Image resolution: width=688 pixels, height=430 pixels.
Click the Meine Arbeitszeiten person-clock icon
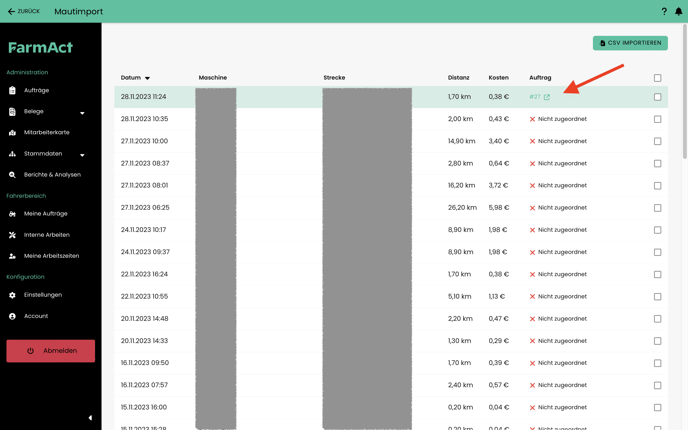tap(12, 256)
